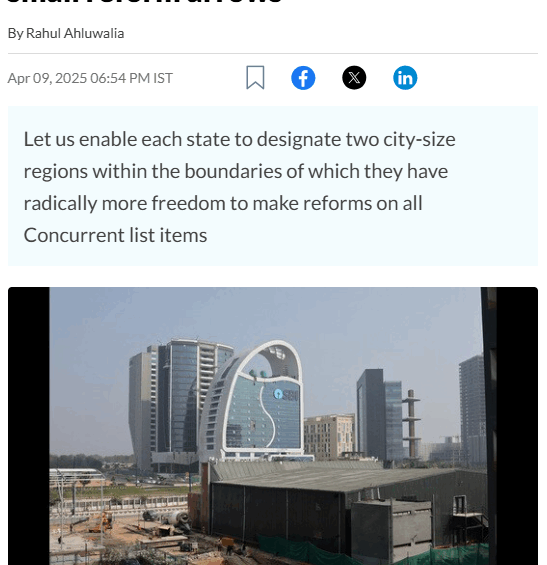Open author Rahul Ahluwalia's profile link
The height and width of the screenshot is (565, 547).
click(75, 33)
